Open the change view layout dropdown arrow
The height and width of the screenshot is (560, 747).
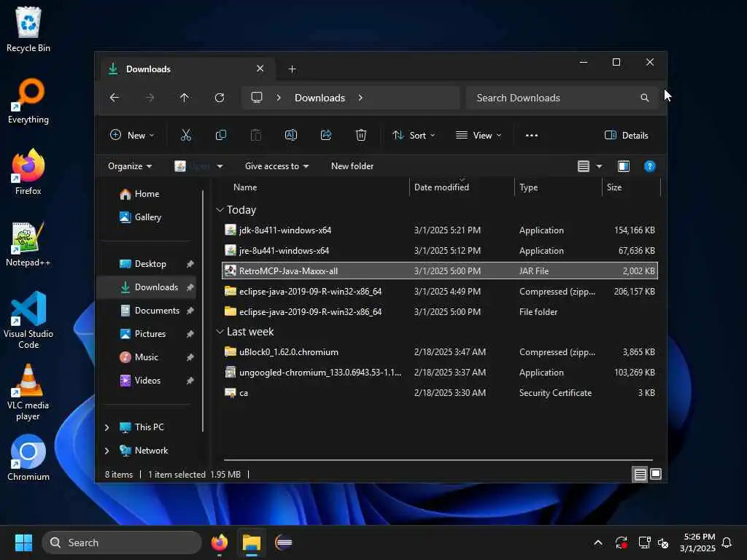pos(600,166)
